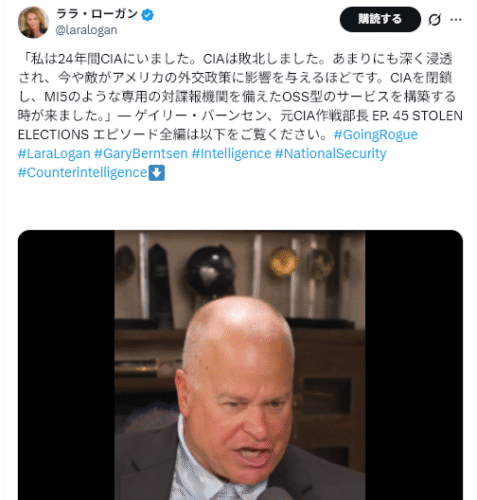Click the blue verified checkmark badge
Image resolution: width=477 pixels, height=500 pixels.
point(148,15)
